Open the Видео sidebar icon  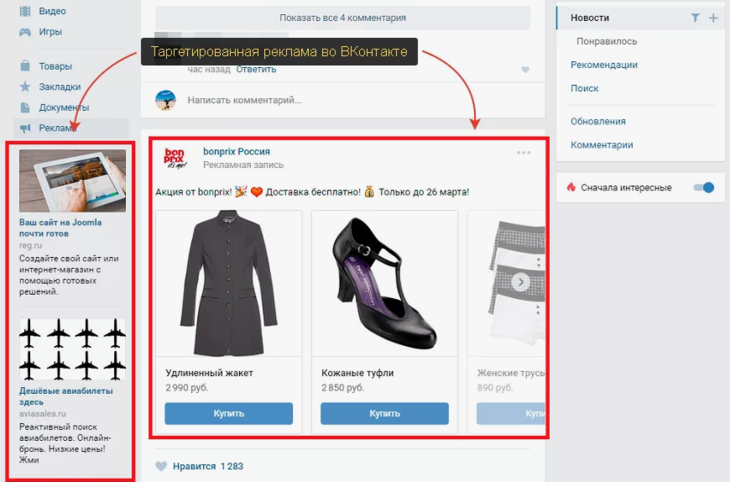[25, 11]
